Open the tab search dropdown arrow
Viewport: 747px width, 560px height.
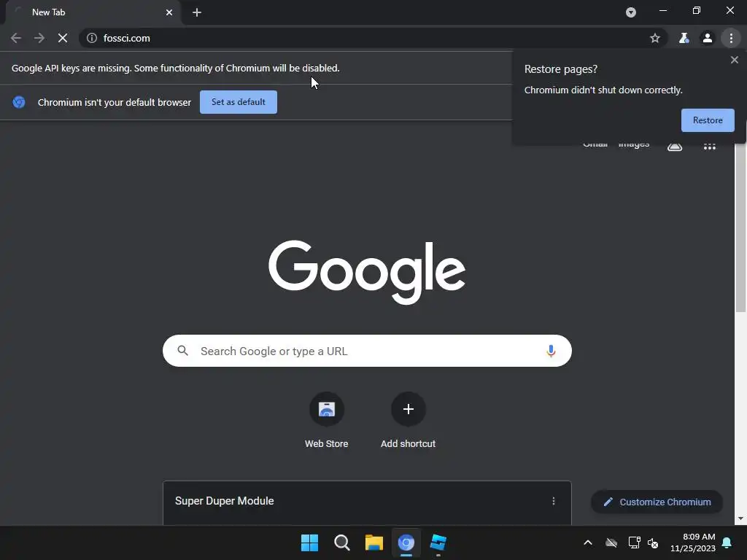click(x=631, y=12)
